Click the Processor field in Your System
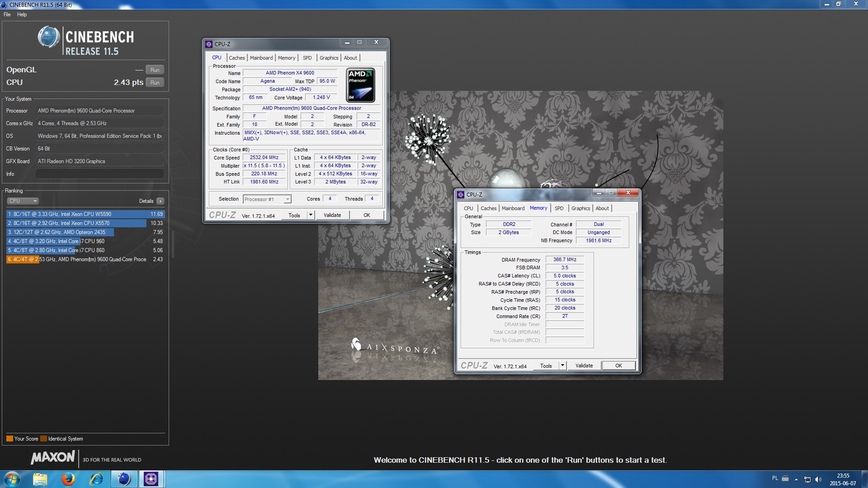Screen dimensions: 868x488 tap(100, 111)
